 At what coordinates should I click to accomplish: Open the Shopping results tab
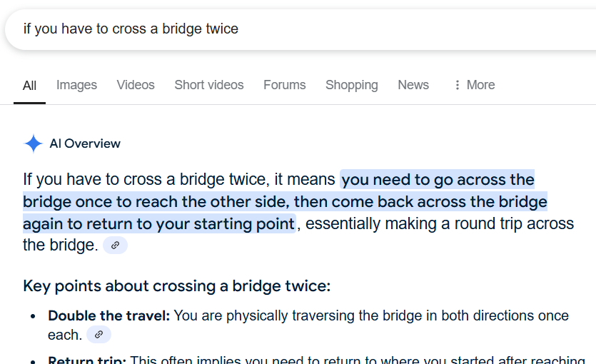351,85
